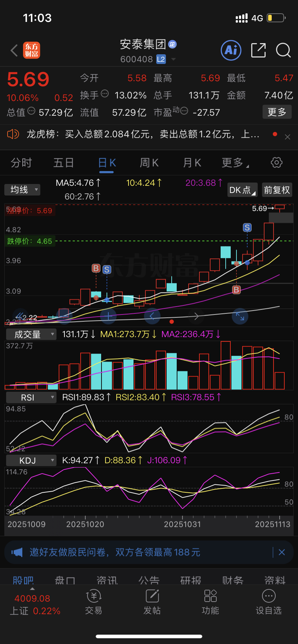
Task: Open the 前复权 adjustment selector
Action: 277,190
